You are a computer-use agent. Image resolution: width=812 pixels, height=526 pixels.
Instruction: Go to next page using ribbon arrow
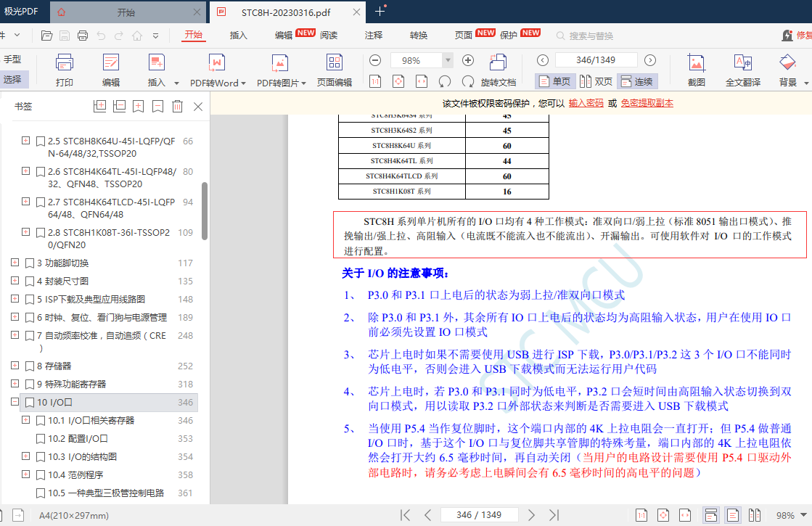tap(650, 60)
